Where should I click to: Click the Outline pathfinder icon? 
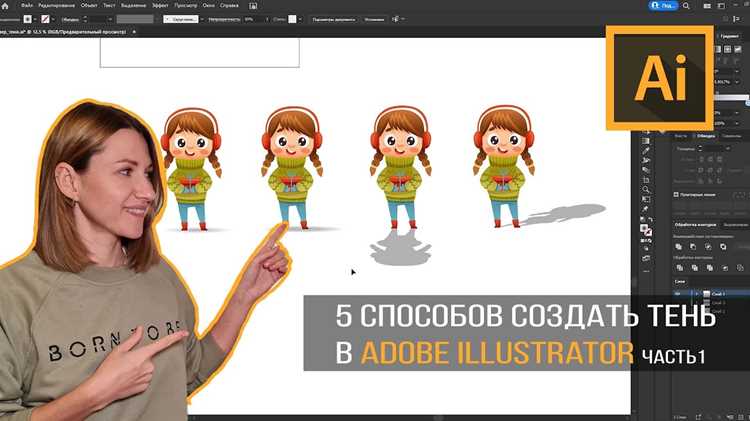740,268
